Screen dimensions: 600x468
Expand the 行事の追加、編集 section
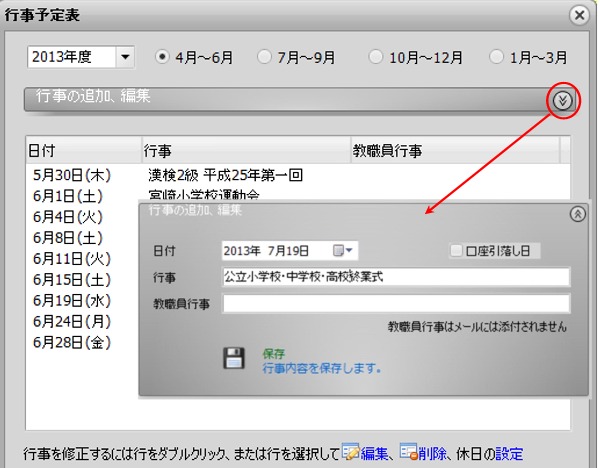tap(564, 100)
